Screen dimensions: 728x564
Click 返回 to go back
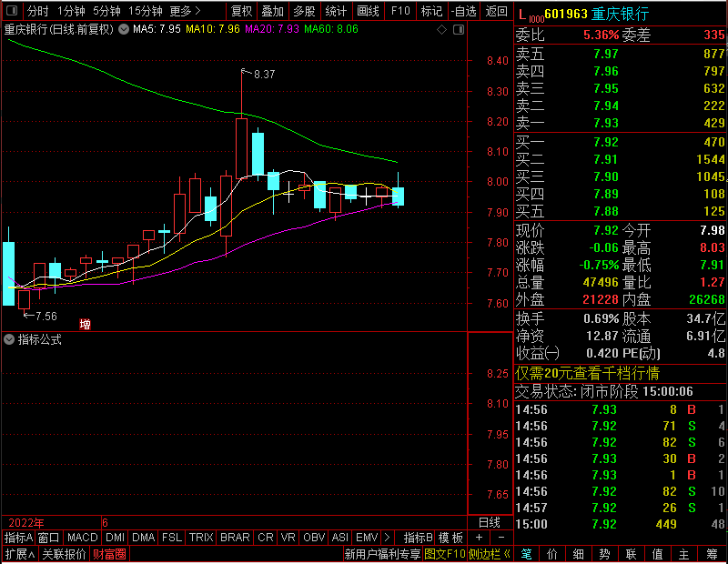(496, 11)
